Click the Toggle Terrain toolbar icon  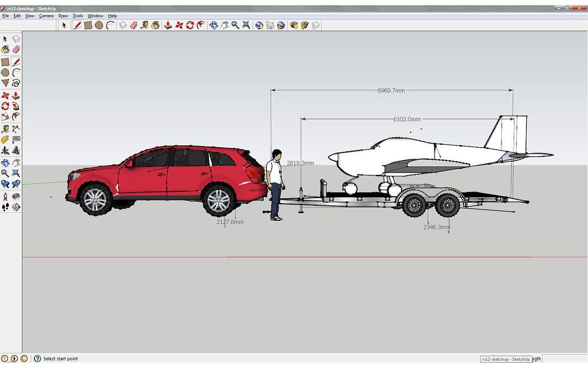coord(270,25)
